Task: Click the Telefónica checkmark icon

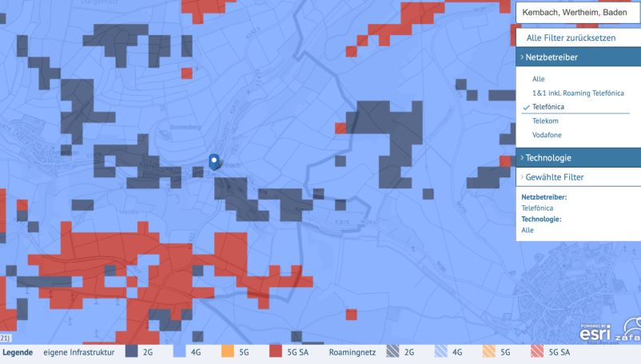Action: 526,107
